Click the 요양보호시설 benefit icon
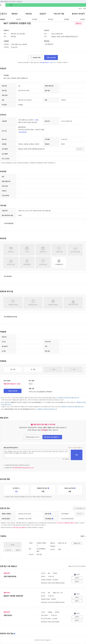 [x=43, y=262]
